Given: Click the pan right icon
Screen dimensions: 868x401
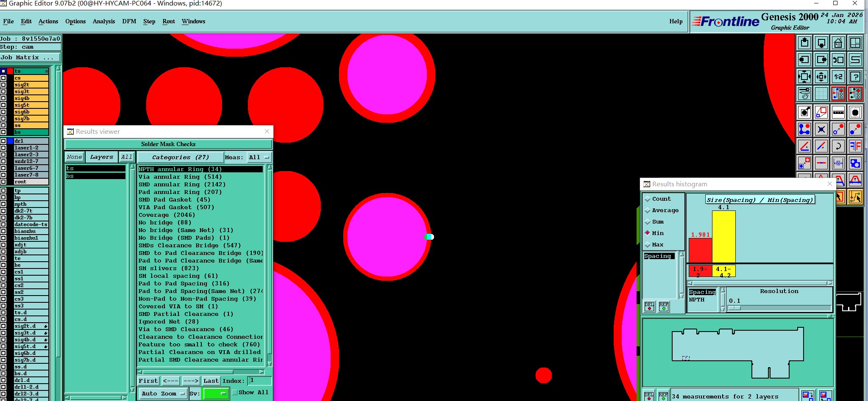Looking at the screenshot, I should 821,60.
